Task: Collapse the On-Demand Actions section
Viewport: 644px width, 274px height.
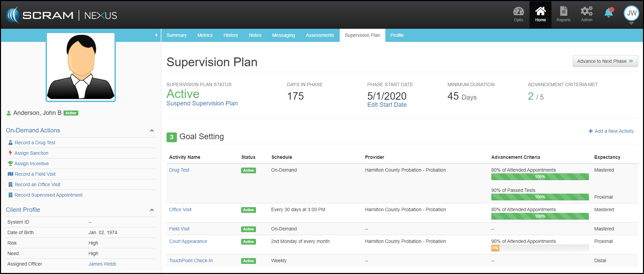Action: click(152, 131)
